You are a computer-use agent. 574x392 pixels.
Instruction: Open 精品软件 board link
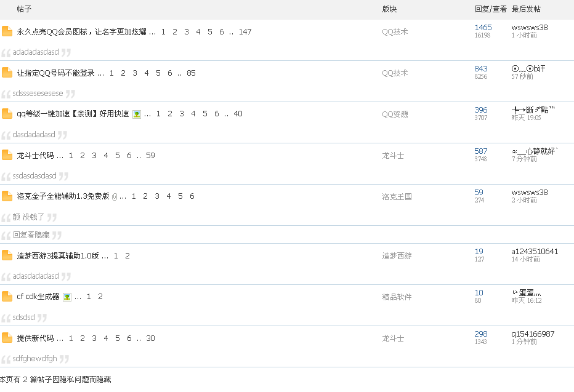397,297
